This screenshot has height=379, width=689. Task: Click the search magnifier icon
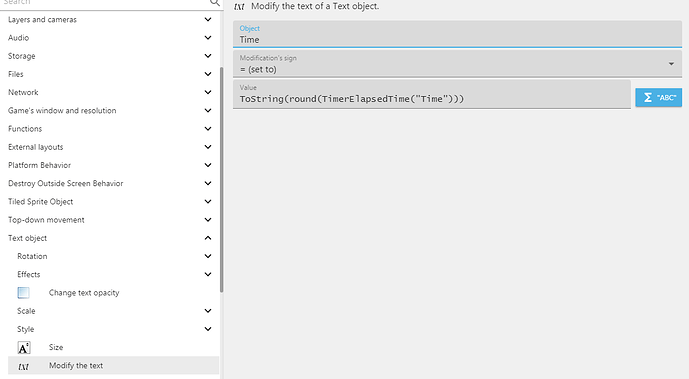214,3
